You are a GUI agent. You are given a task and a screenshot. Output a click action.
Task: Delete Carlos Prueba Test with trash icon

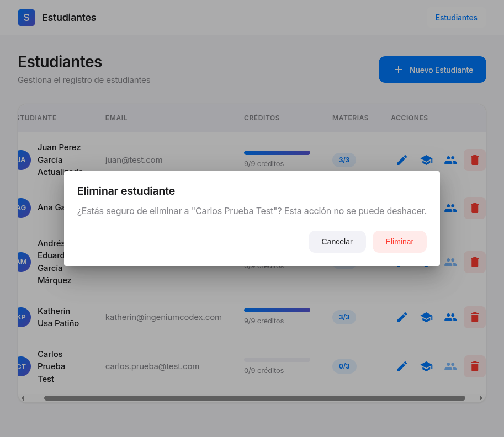(475, 366)
